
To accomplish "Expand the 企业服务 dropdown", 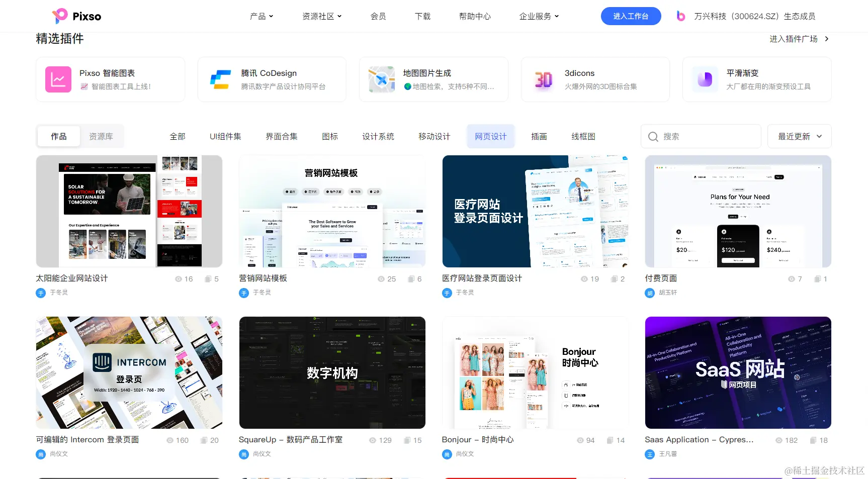I will (x=539, y=16).
